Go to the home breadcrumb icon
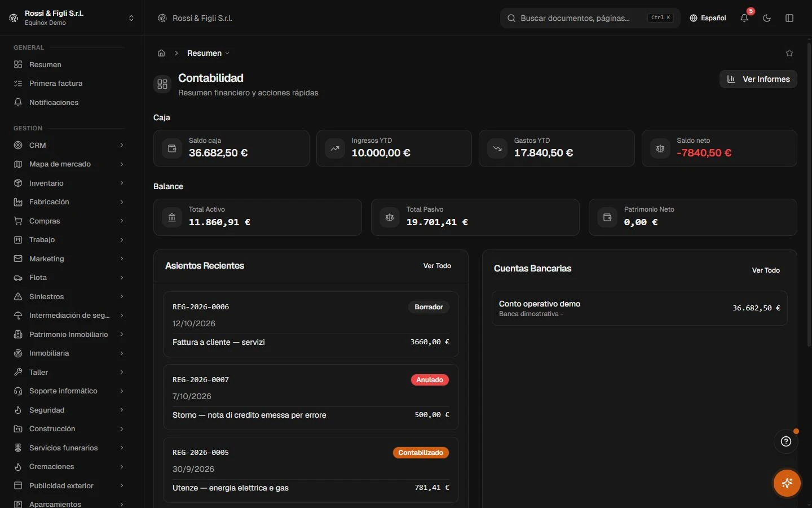This screenshot has height=508, width=812. pos(161,53)
